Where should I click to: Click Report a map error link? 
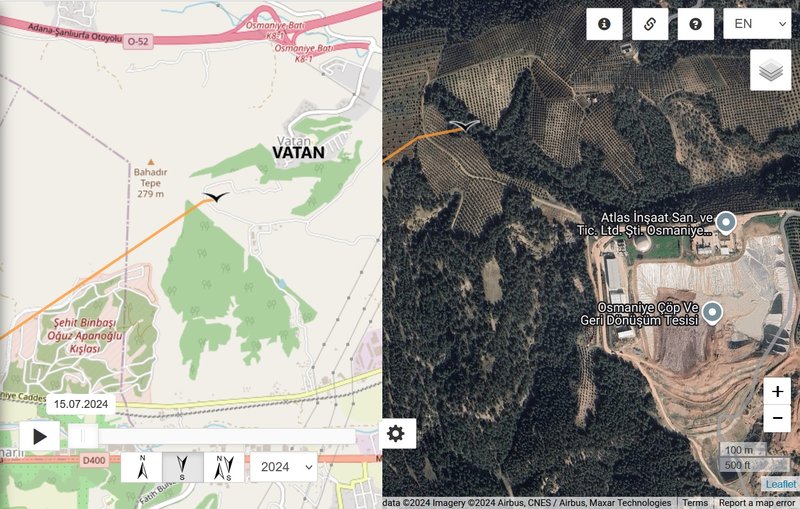point(757,503)
